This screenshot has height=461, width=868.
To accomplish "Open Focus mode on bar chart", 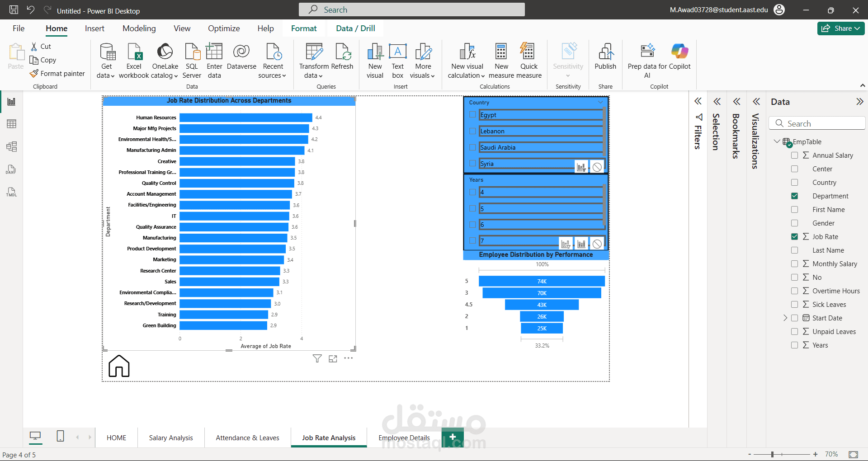I will 333,359.
